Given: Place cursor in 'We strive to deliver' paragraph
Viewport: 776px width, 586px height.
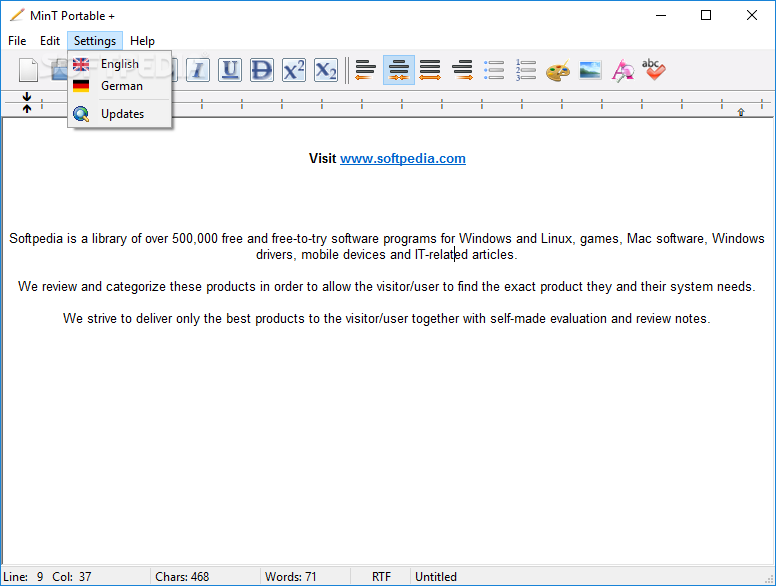Looking at the screenshot, I should (x=387, y=318).
